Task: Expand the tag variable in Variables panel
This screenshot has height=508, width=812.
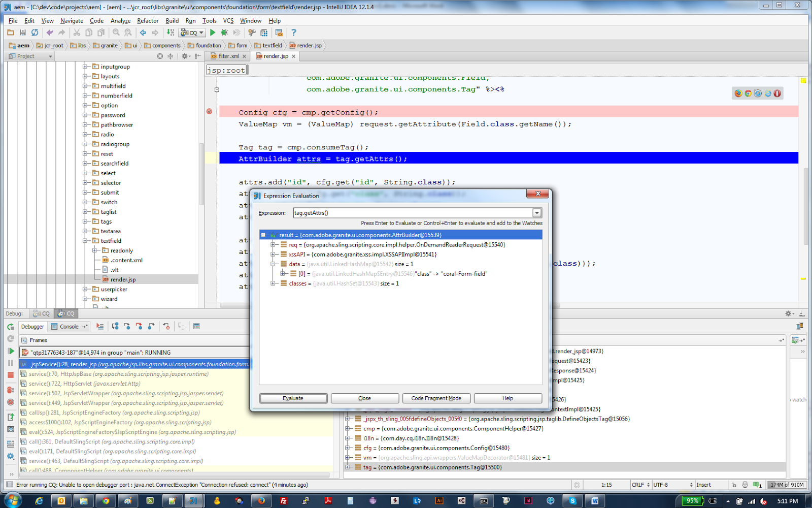Action: point(348,467)
